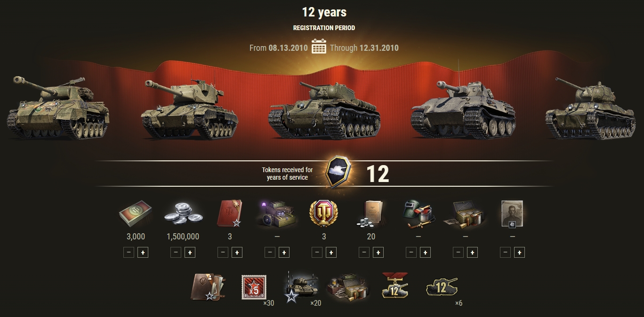Add one to the ammo crate reward
The width and height of the screenshot is (644, 317).
472,253
